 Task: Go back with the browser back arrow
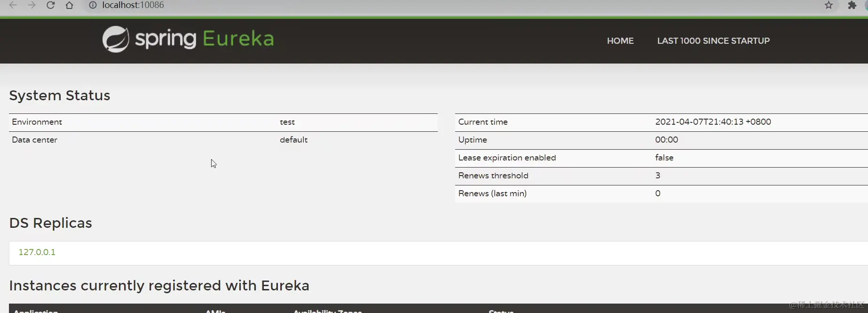13,5
